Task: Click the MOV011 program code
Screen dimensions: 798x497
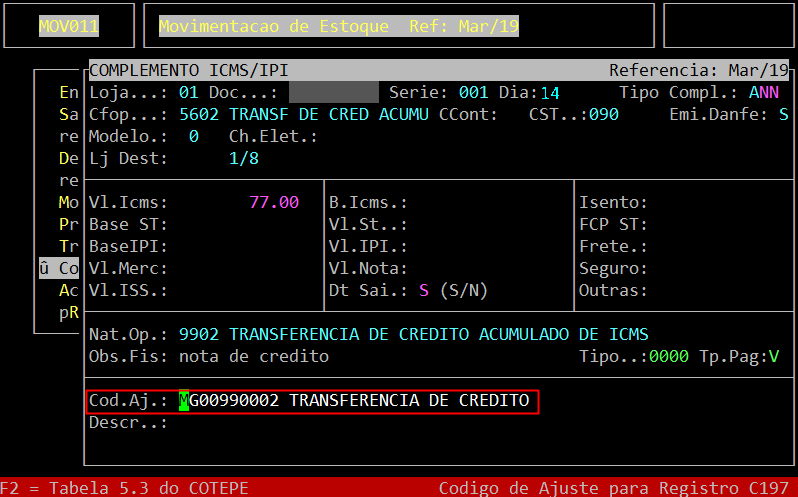Action: click(69, 26)
